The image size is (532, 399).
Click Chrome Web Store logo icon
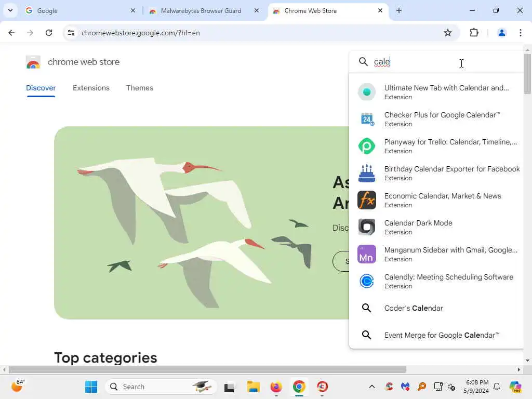click(x=33, y=62)
